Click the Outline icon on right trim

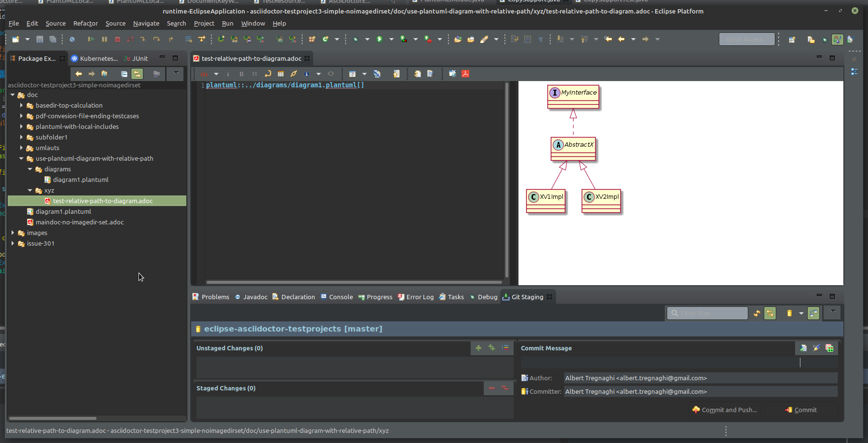pyautogui.click(x=854, y=71)
